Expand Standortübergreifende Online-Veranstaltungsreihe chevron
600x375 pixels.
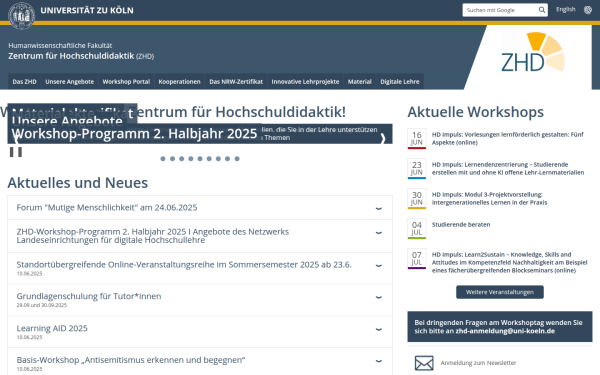click(378, 266)
